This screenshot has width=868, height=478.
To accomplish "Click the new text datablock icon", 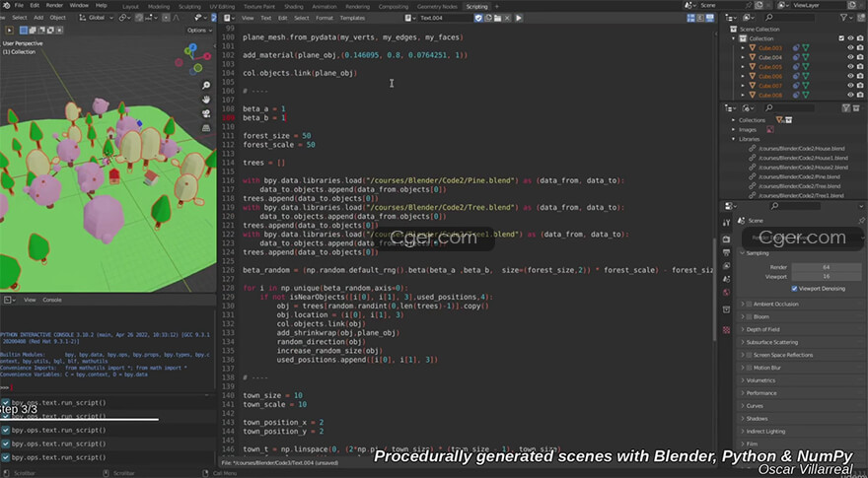I will pos(488,18).
